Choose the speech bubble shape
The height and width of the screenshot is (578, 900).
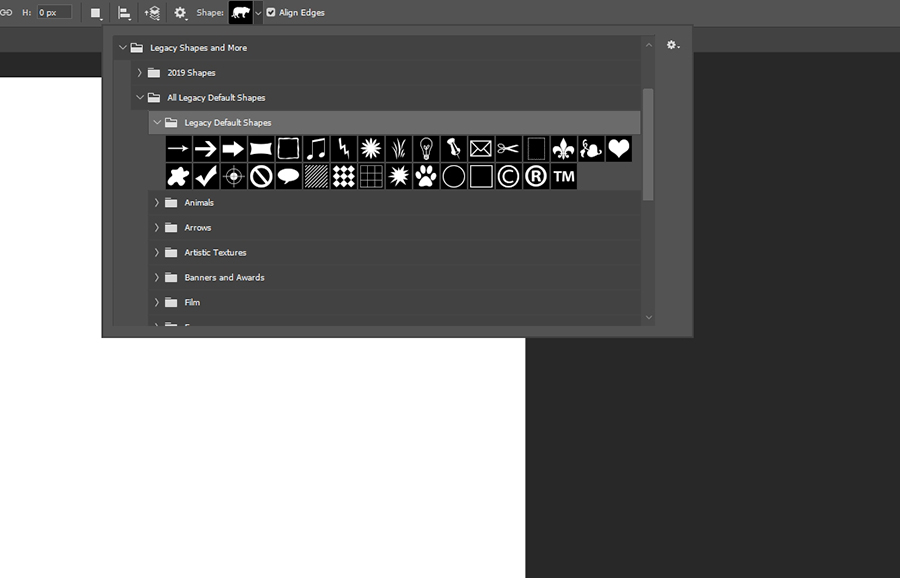point(288,176)
